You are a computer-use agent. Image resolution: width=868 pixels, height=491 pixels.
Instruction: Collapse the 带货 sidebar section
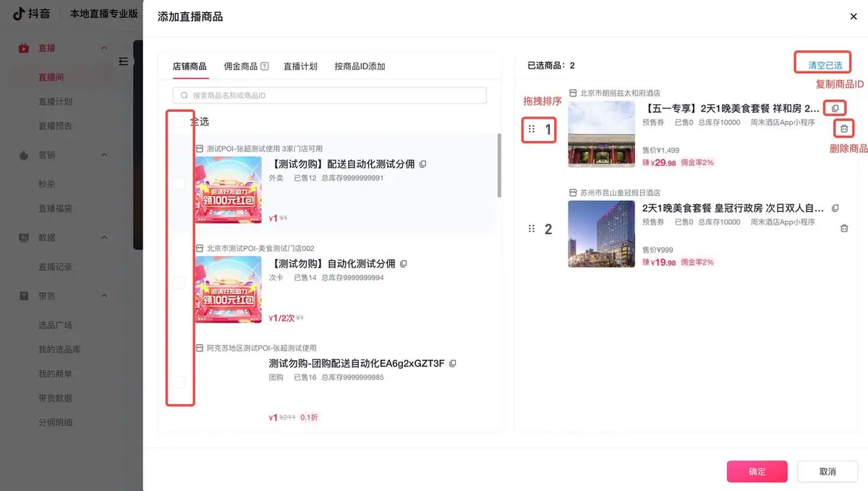(x=104, y=296)
